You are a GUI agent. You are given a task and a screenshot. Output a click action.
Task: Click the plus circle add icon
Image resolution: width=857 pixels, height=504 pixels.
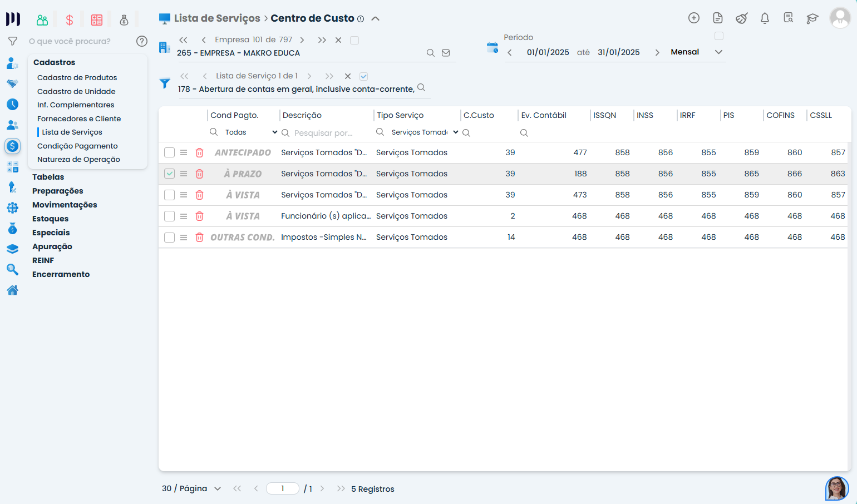(694, 18)
